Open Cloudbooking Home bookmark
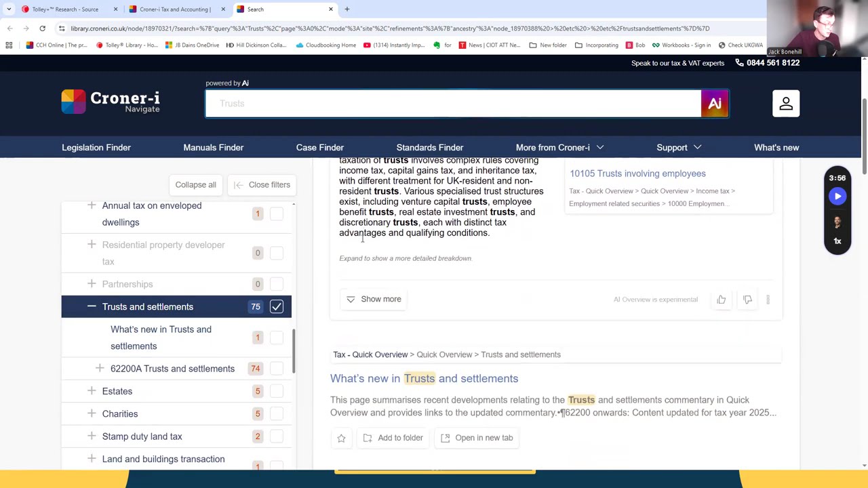This screenshot has height=488, width=868. pos(325,45)
